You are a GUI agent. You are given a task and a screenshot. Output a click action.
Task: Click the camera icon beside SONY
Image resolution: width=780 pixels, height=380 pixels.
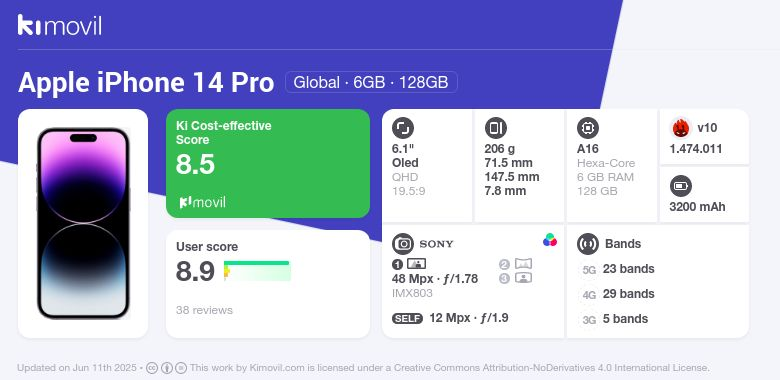coord(403,244)
